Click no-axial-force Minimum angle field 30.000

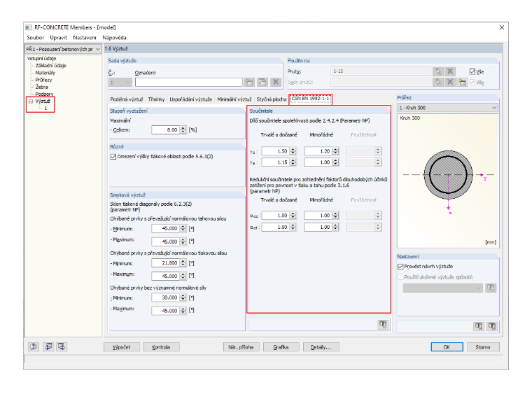tap(165, 297)
